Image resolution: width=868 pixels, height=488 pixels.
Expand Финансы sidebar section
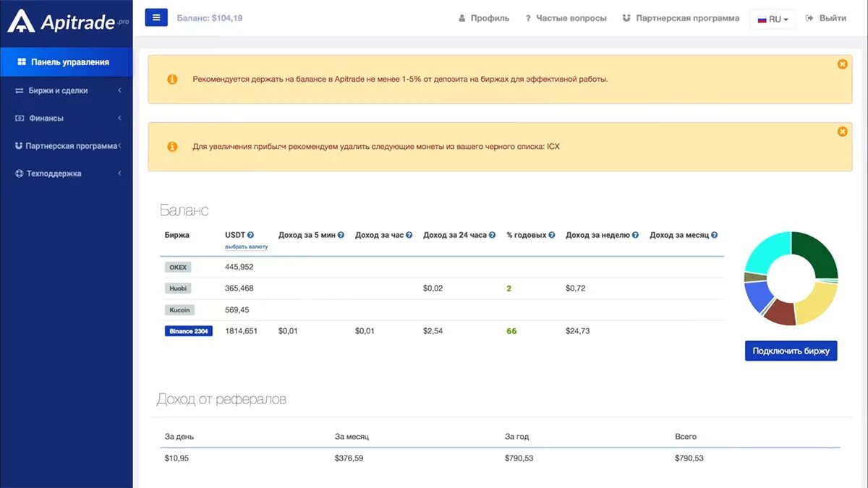tap(67, 118)
